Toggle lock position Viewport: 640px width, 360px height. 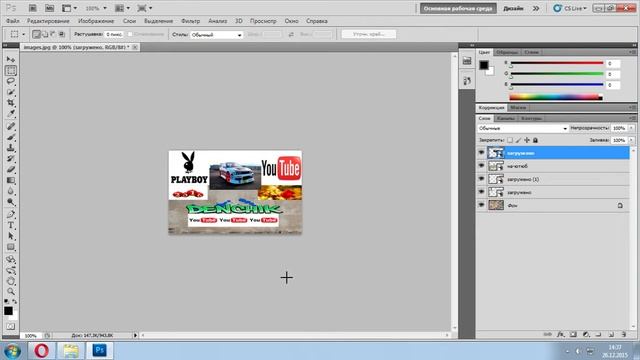click(527, 140)
